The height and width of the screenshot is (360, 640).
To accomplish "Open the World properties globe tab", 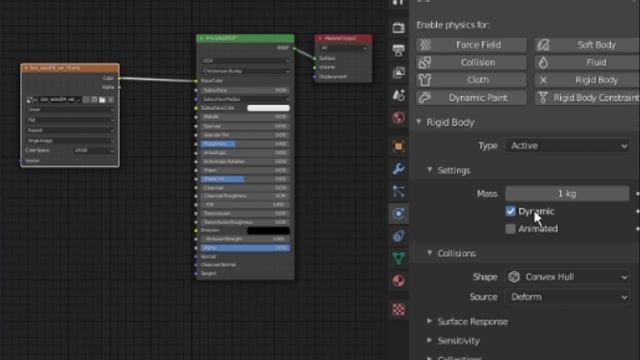I will [x=398, y=118].
